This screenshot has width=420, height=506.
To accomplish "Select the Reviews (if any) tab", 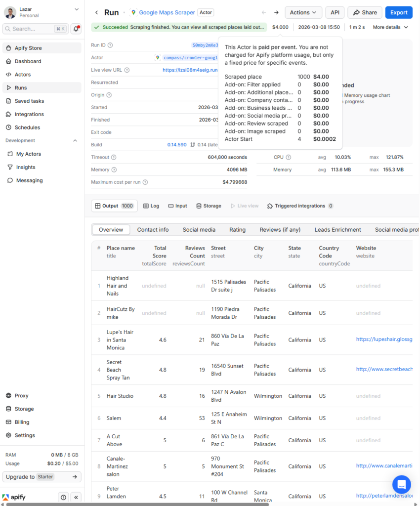I will pos(280,230).
